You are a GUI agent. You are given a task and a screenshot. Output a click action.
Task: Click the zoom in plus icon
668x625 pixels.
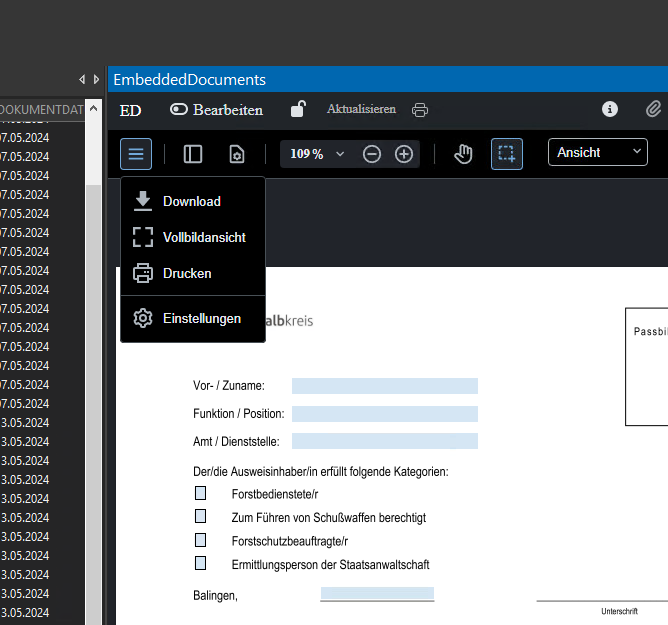404,154
